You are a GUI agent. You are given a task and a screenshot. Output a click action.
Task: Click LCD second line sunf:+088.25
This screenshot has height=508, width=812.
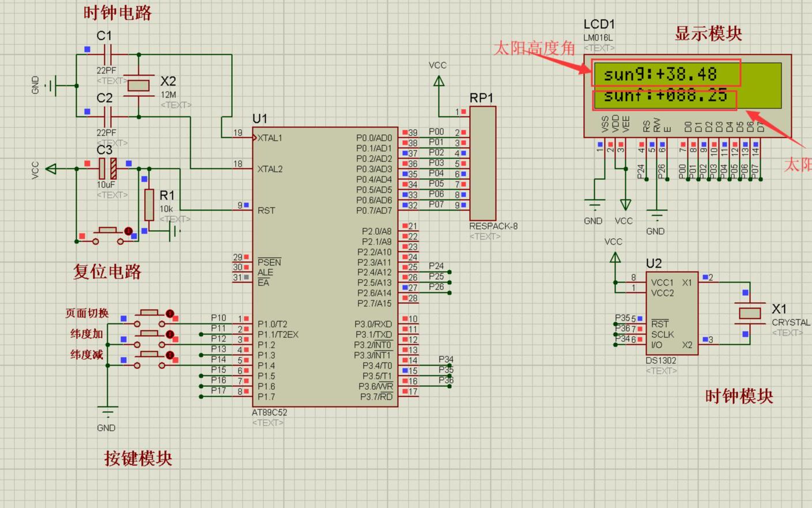665,96
